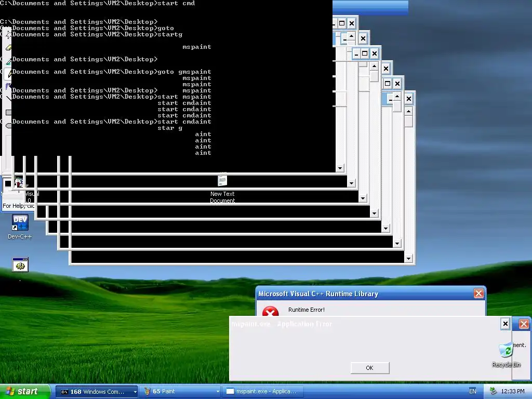The height and width of the screenshot is (399, 532).
Task: Open the Start menu
Action: (24, 392)
